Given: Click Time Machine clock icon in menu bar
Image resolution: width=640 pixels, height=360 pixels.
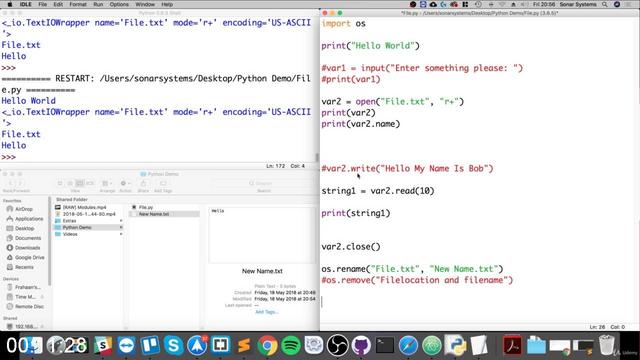Looking at the screenshot, I should 478,4.
